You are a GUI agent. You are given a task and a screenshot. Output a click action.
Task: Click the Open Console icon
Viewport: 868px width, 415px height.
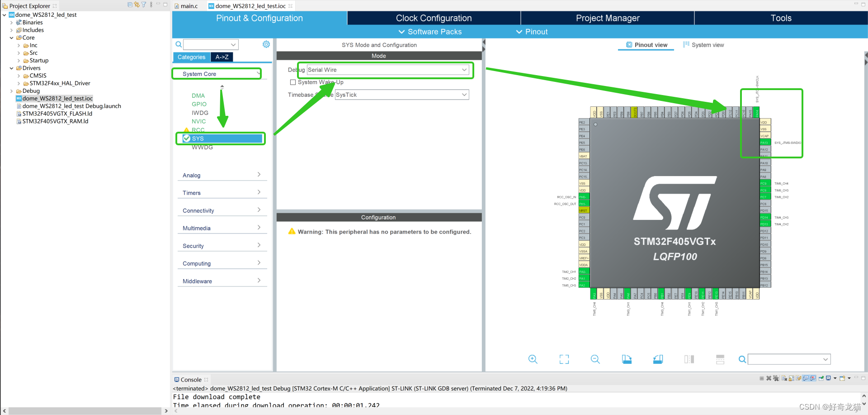[843, 378]
